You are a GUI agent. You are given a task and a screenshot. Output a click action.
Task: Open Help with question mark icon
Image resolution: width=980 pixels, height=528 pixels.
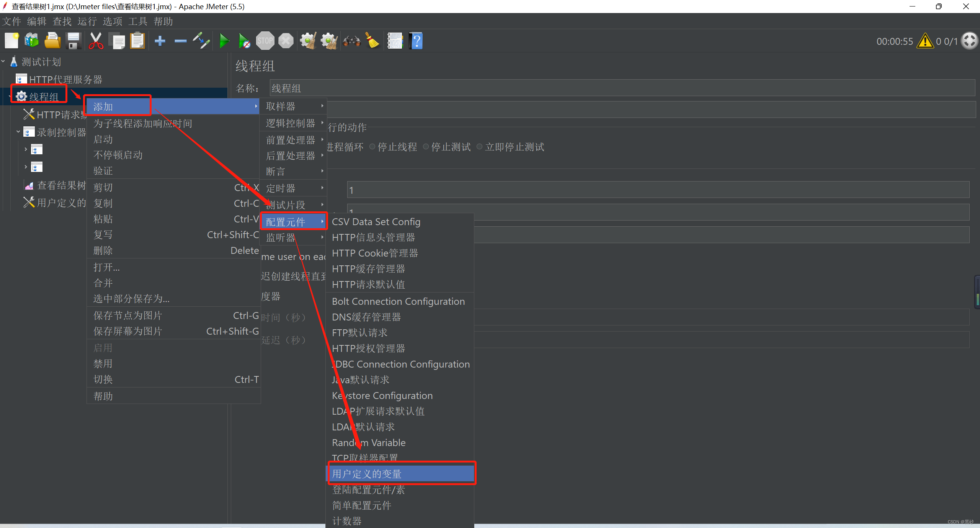tap(416, 41)
